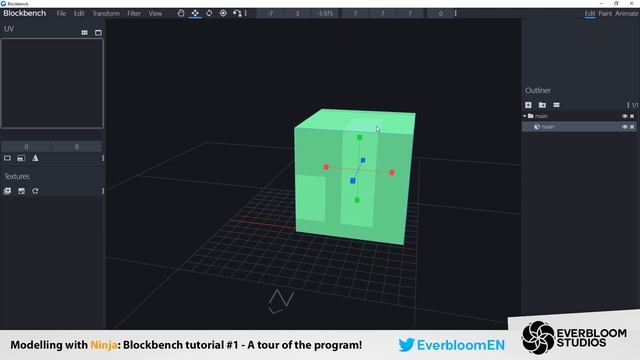Collapse the main group arrow
Screen dimensions: 640x360
click(524, 116)
